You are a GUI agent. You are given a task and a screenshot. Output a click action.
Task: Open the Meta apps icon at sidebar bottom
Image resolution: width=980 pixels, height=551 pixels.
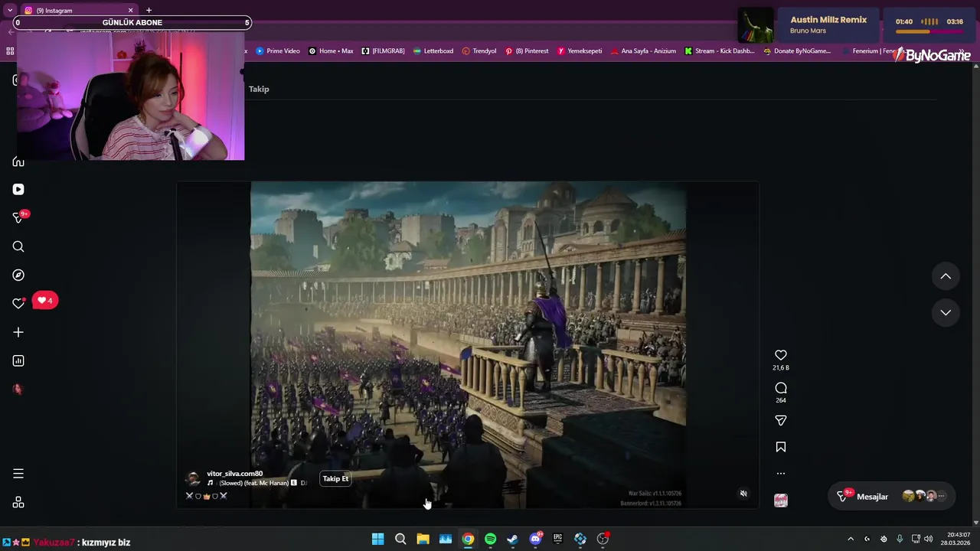coord(18,502)
